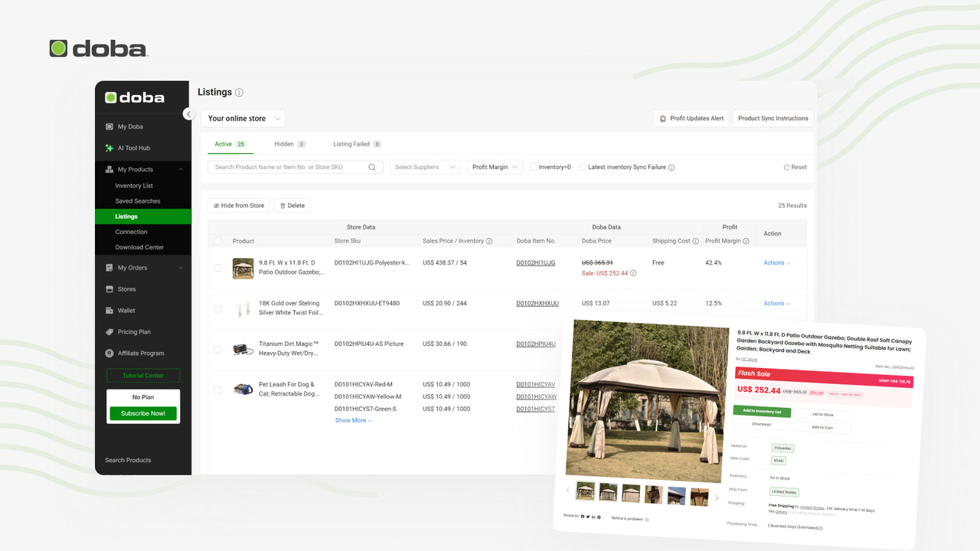Screen dimensions: 980x551
Task: Expand Show More under Pet Leash SKUs
Action: click(x=353, y=420)
